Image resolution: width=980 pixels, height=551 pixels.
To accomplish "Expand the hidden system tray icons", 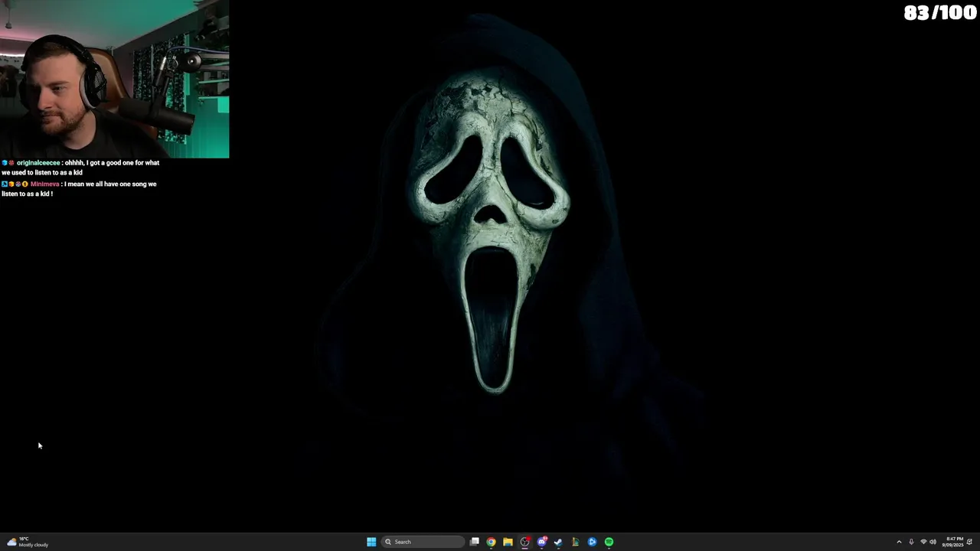I will (899, 542).
